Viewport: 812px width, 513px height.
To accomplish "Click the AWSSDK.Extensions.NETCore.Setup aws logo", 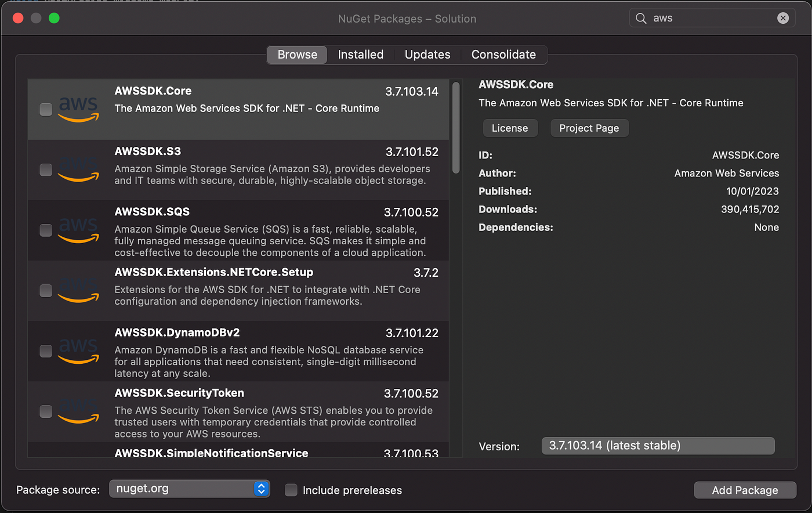I will pos(78,290).
